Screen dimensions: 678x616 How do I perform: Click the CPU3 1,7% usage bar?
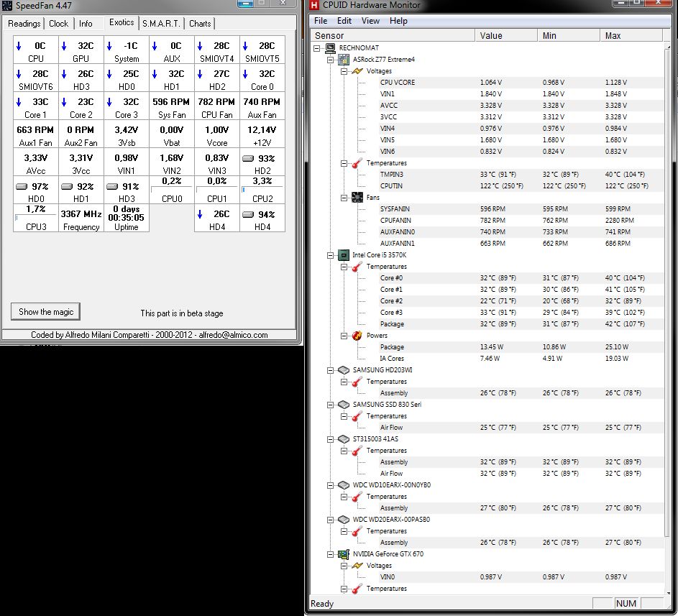tap(36, 218)
